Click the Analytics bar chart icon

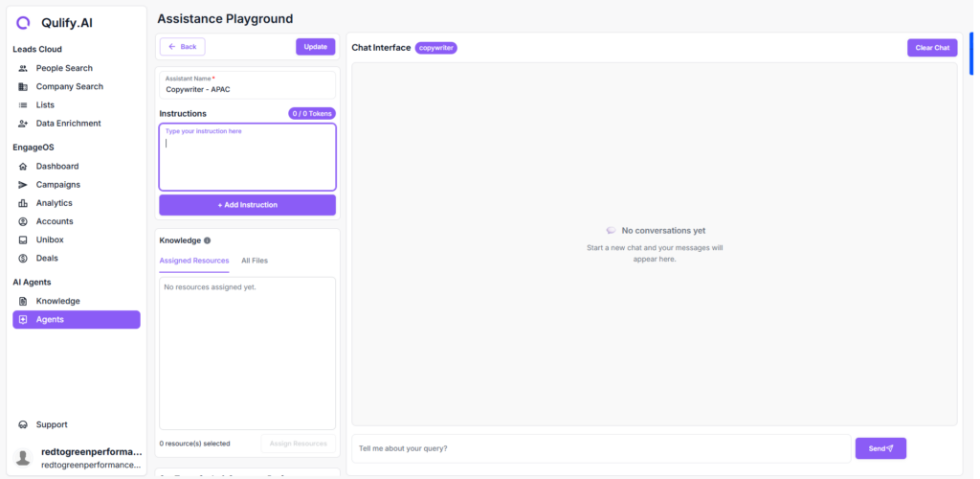pos(23,203)
